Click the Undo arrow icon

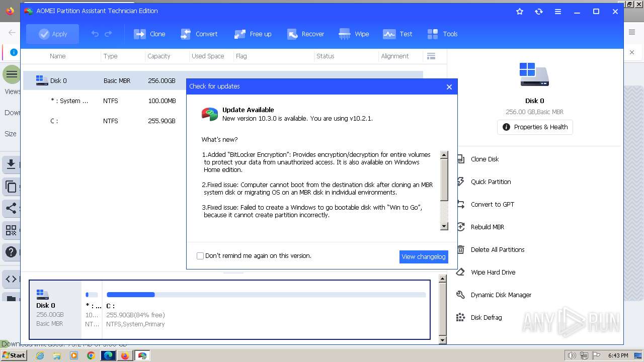tap(95, 34)
